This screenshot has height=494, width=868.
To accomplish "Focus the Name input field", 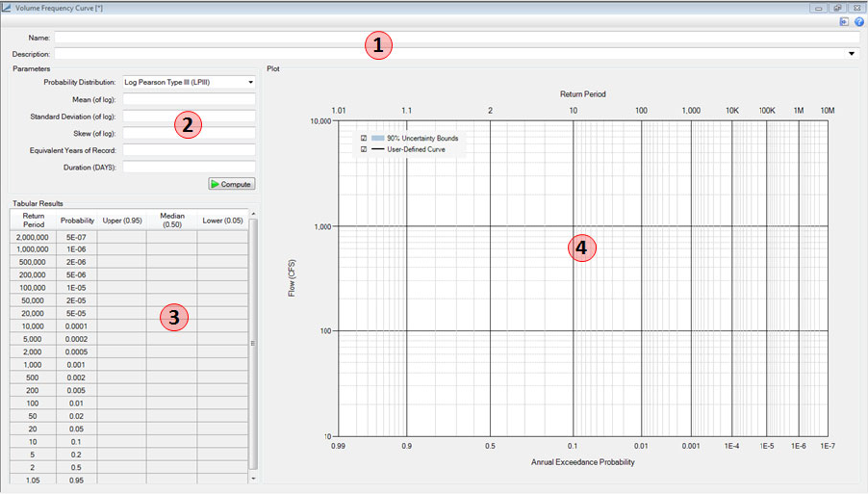I will [457, 38].
